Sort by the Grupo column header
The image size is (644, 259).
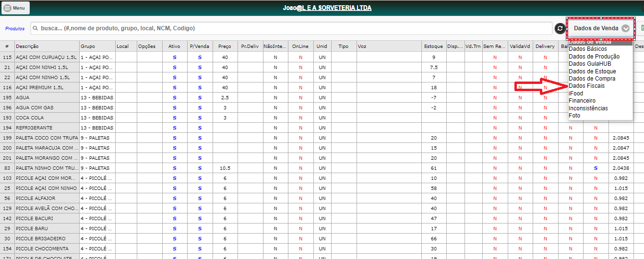[97, 47]
